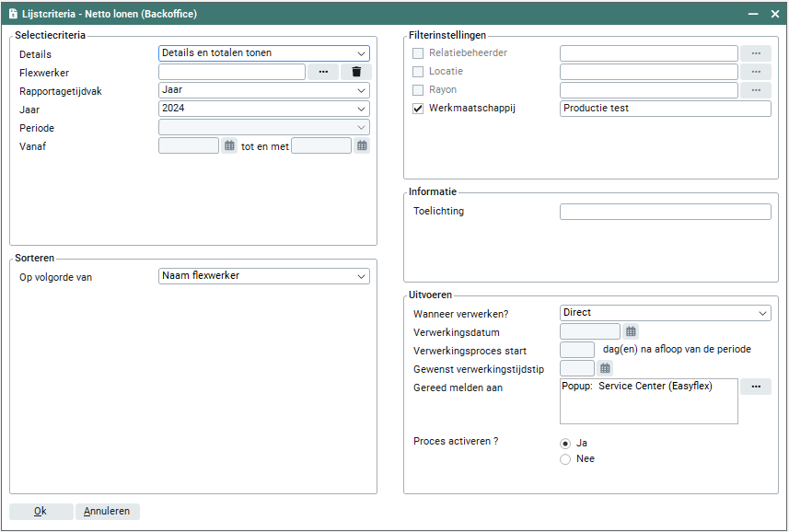789x532 pixels.
Task: Select the Nee radio button
Action: (x=565, y=459)
